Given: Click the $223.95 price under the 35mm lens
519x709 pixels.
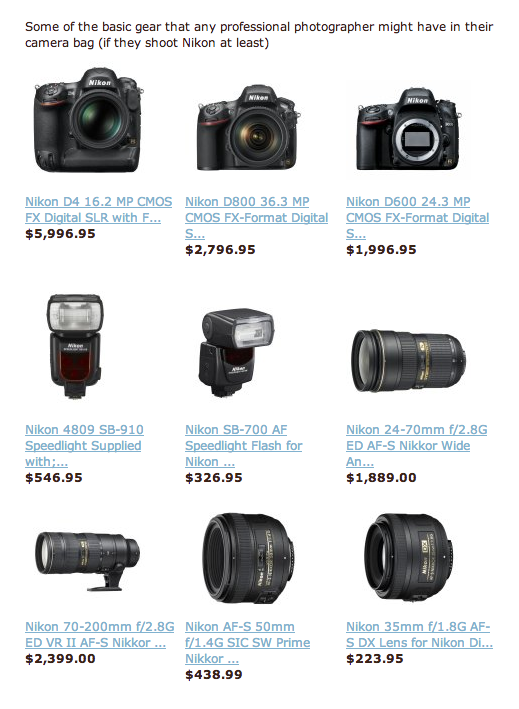Looking at the screenshot, I should click(x=374, y=658).
